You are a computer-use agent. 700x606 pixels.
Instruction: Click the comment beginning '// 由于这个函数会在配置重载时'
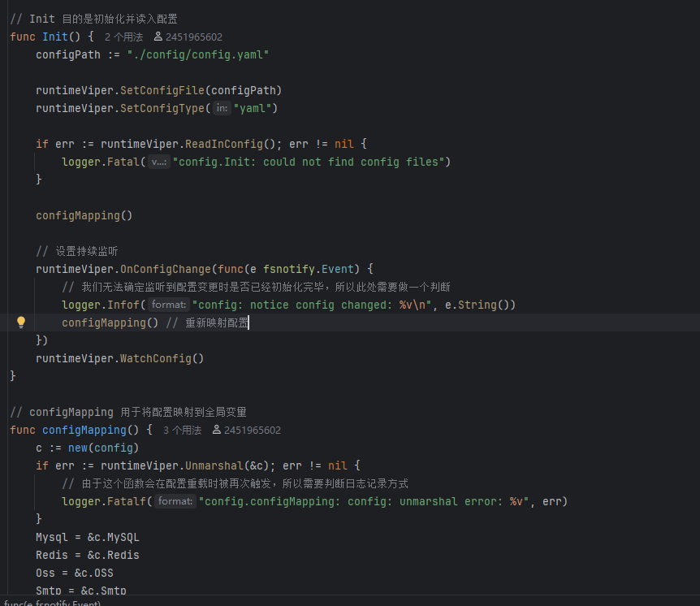coord(235,483)
